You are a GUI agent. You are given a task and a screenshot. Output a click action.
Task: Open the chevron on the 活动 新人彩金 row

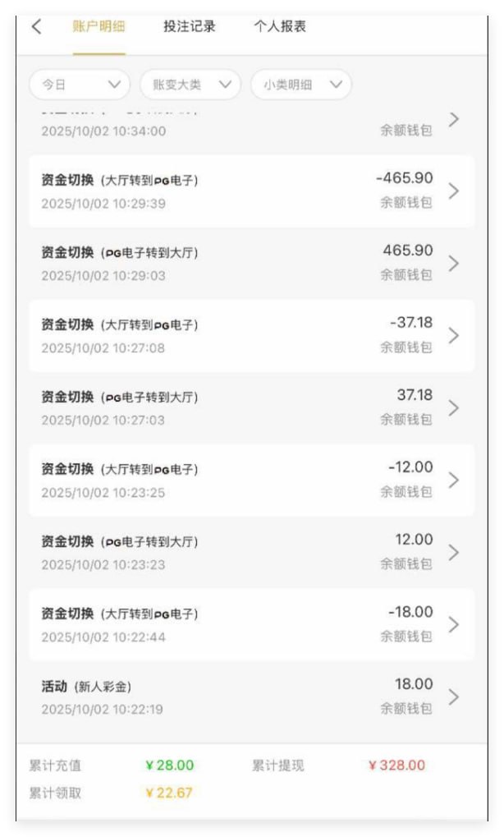click(x=455, y=696)
